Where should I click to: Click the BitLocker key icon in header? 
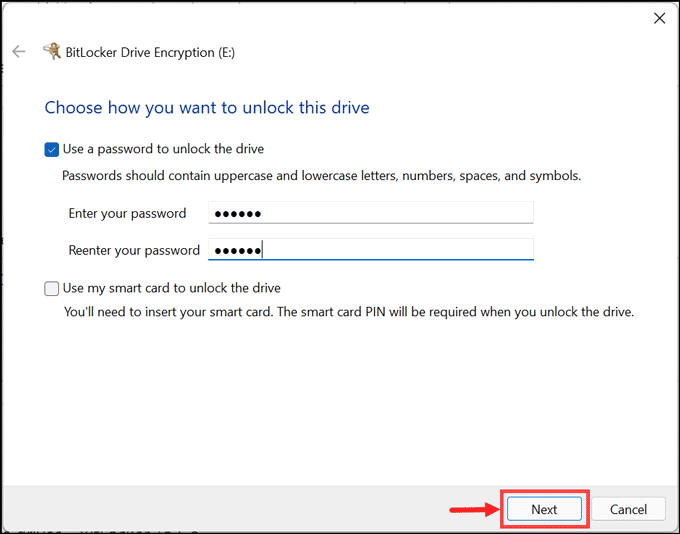click(x=52, y=51)
